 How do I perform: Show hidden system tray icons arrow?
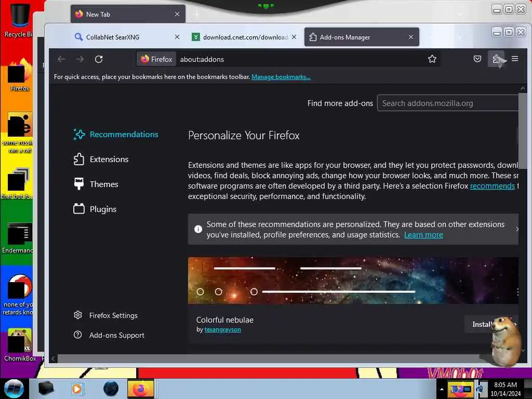442,389
